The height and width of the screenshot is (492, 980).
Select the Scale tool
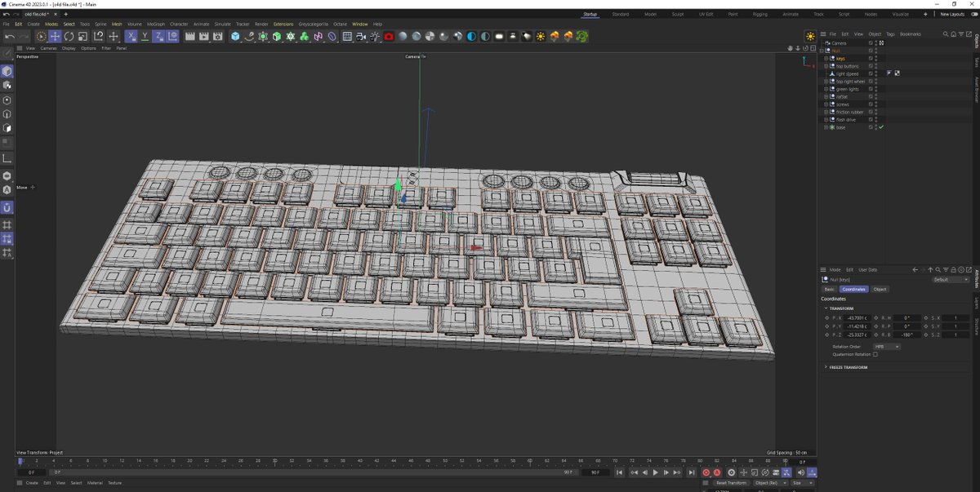83,37
